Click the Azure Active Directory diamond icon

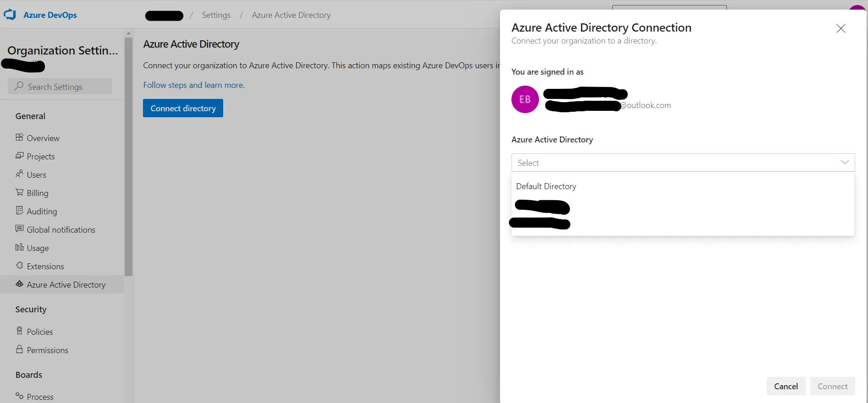pyautogui.click(x=19, y=284)
